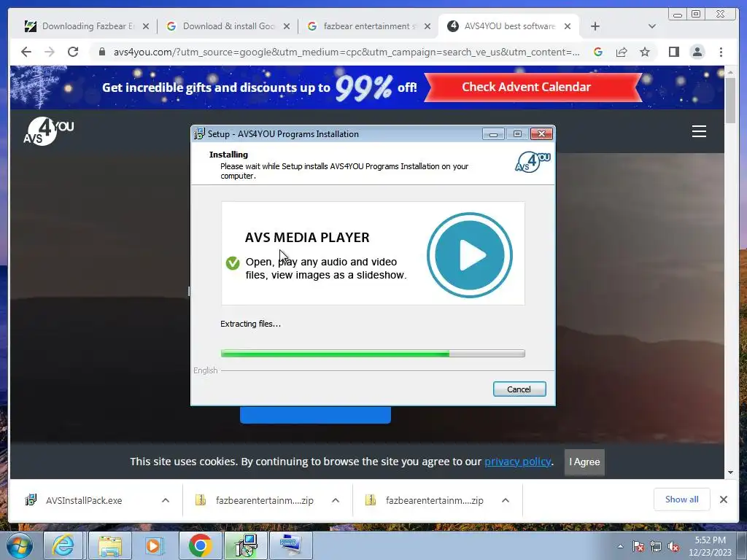The image size is (747, 560).
Task: Open Windows Explorer from the taskbar
Action: [x=109, y=545]
